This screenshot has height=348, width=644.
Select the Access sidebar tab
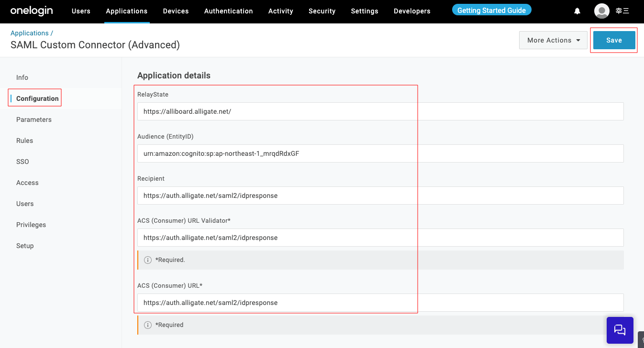[x=27, y=183]
